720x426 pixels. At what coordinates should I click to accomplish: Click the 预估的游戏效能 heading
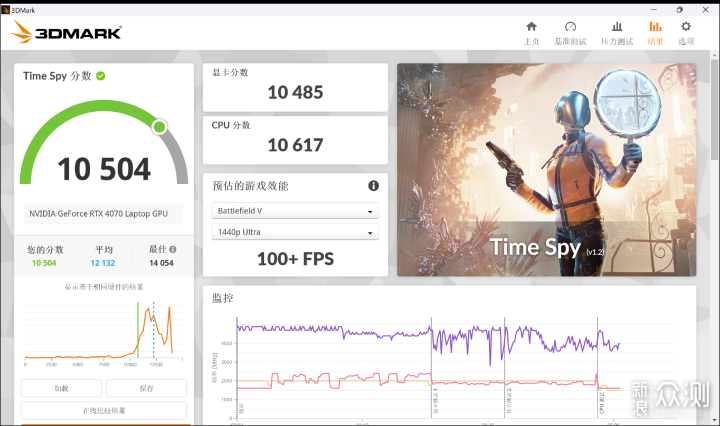point(250,185)
